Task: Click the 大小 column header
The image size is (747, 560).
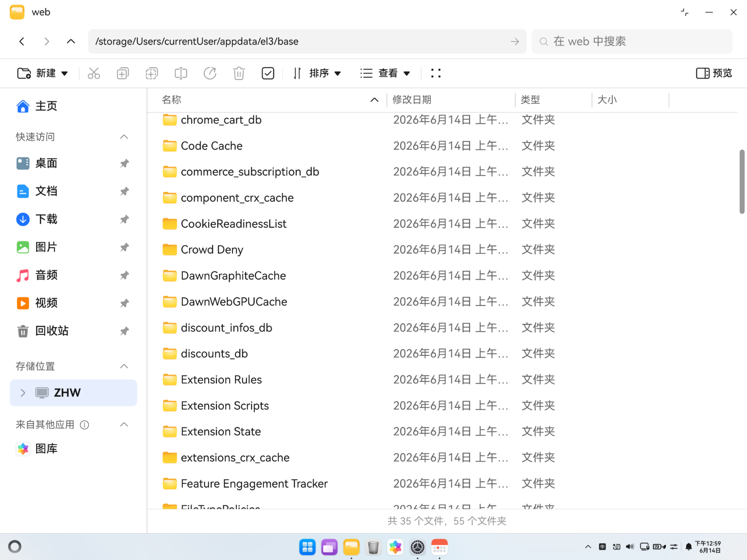Action: [630, 100]
